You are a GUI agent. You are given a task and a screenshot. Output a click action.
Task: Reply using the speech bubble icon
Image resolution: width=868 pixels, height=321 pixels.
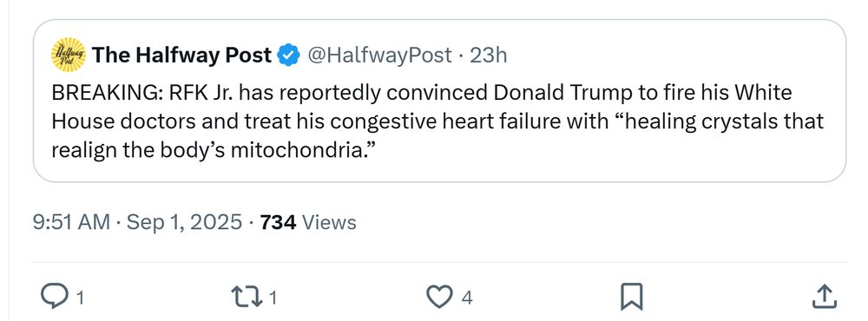54,297
